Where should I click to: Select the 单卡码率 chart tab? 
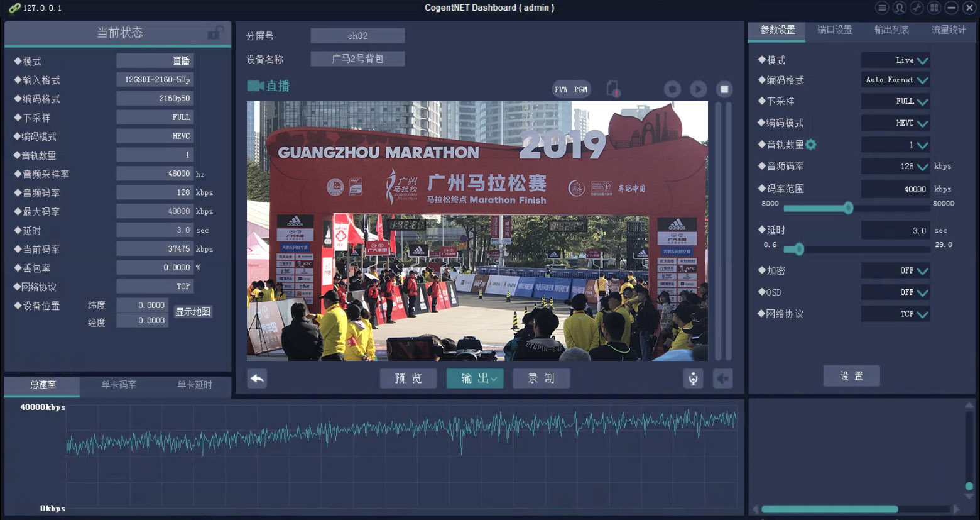tap(119, 385)
